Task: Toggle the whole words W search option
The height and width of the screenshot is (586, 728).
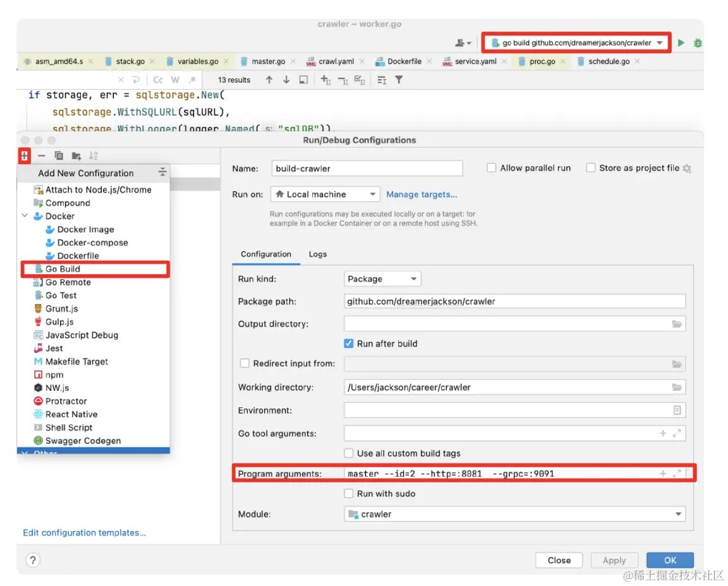Action: pos(175,80)
